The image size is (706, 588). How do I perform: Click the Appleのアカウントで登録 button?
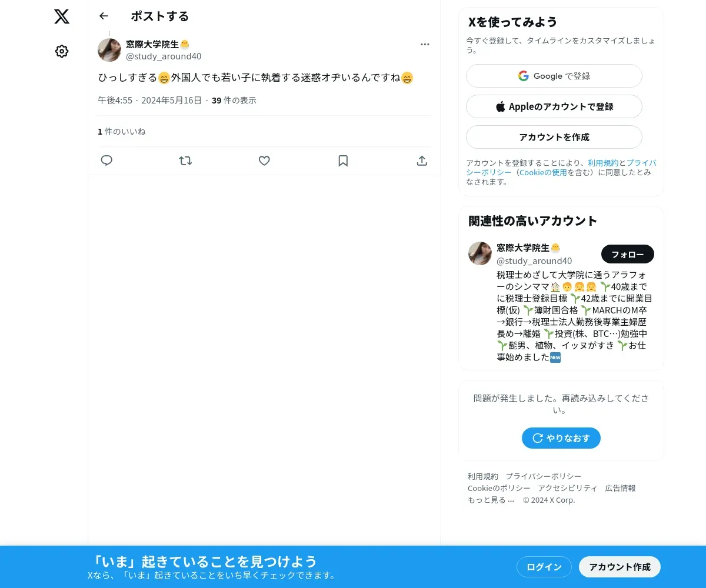554,106
